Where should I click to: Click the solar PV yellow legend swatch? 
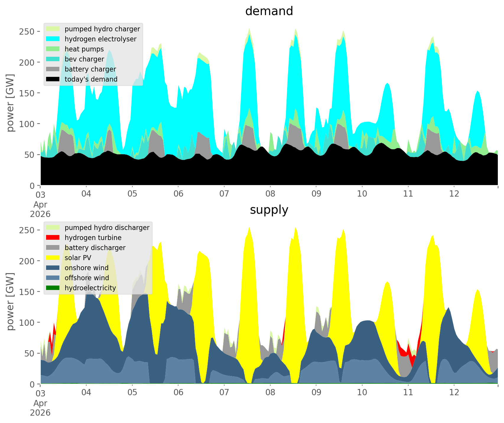(53, 258)
